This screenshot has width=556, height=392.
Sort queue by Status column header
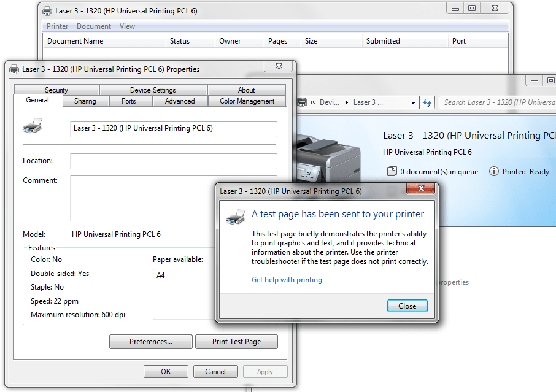pos(190,40)
